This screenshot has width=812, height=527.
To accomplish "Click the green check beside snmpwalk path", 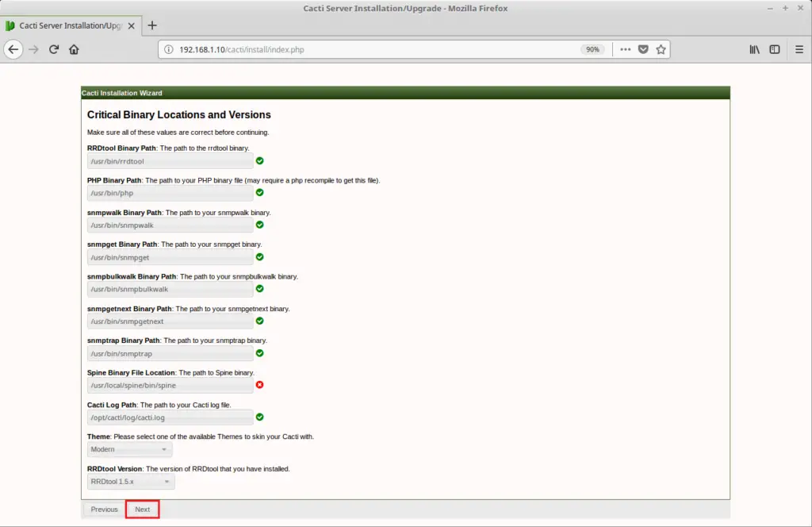I will pyautogui.click(x=260, y=225).
